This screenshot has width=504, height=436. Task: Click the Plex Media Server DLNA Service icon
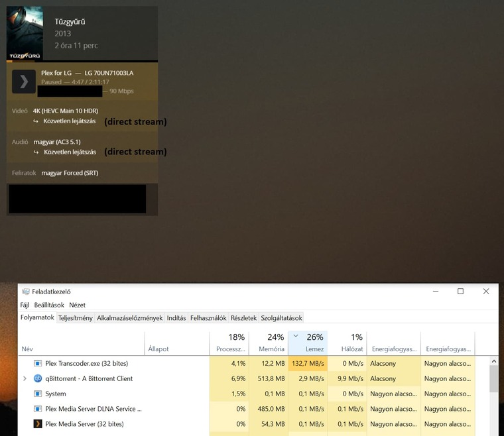tap(38, 409)
